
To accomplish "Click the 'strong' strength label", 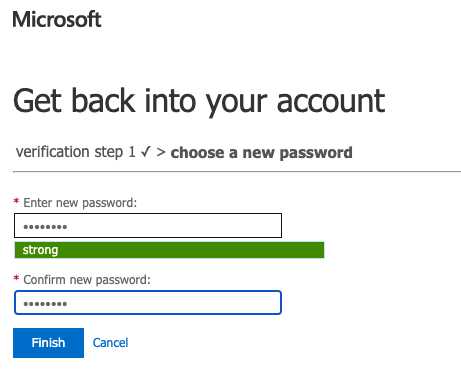I will [40, 250].
